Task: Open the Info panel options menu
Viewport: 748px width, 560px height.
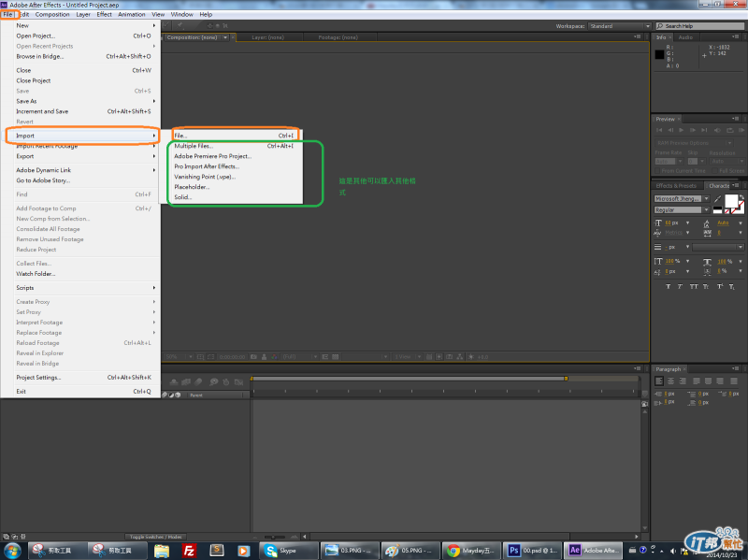Action: coord(736,37)
